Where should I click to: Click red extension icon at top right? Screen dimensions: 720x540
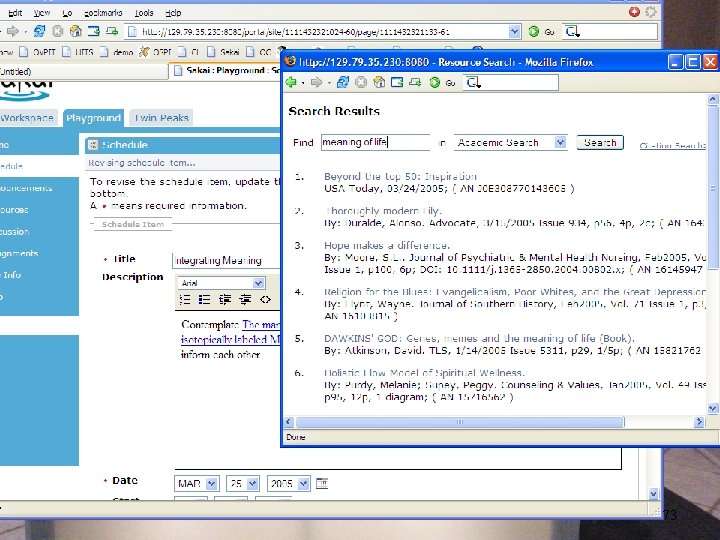click(634, 12)
